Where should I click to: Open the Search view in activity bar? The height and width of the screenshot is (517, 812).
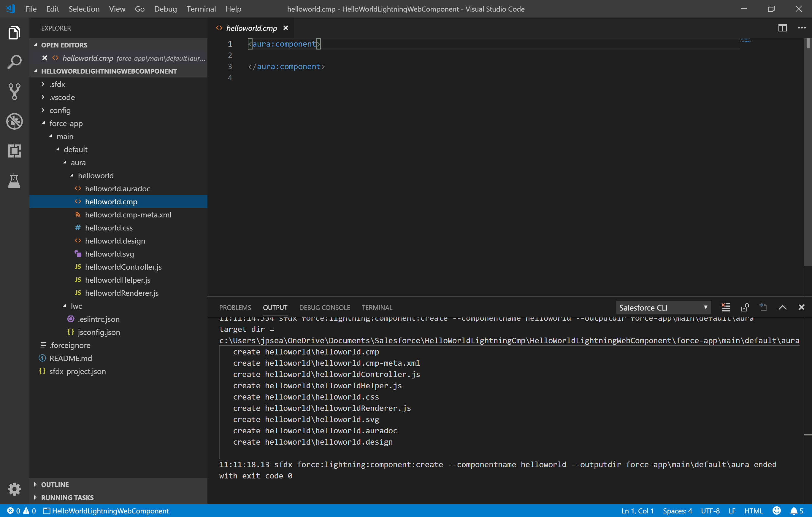(x=14, y=62)
